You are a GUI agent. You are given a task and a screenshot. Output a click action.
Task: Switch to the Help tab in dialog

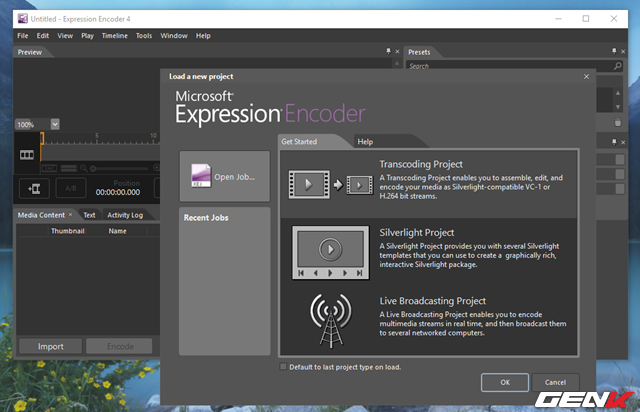click(x=365, y=142)
